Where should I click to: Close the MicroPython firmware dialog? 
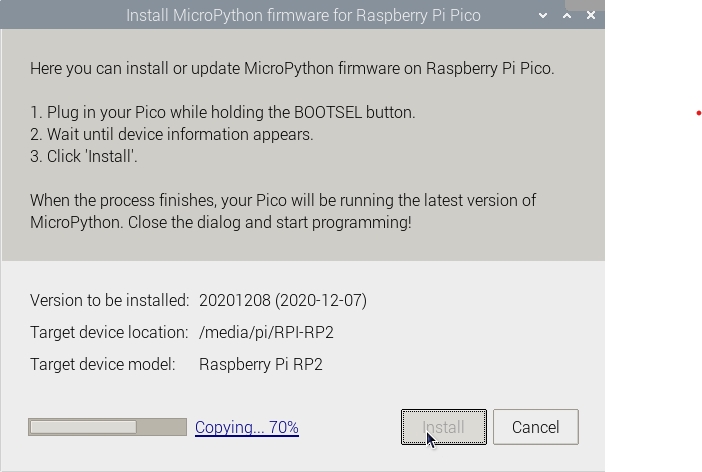point(591,16)
